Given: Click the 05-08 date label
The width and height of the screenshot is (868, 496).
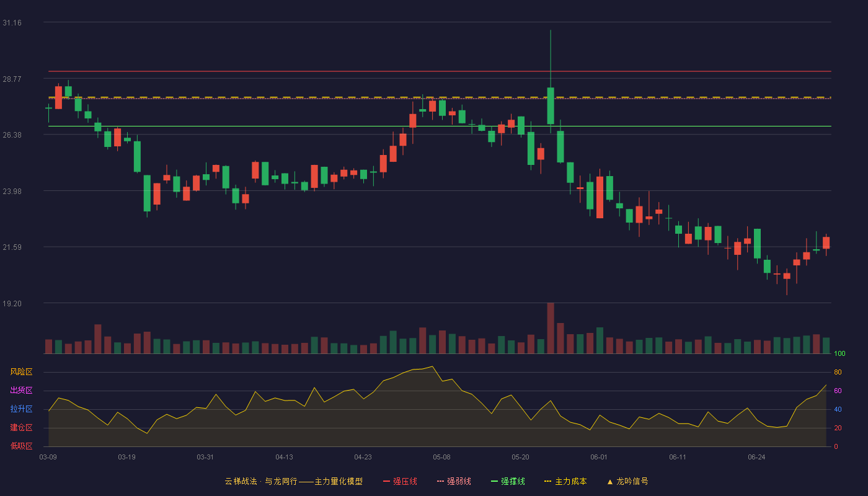Looking at the screenshot, I should [441, 457].
